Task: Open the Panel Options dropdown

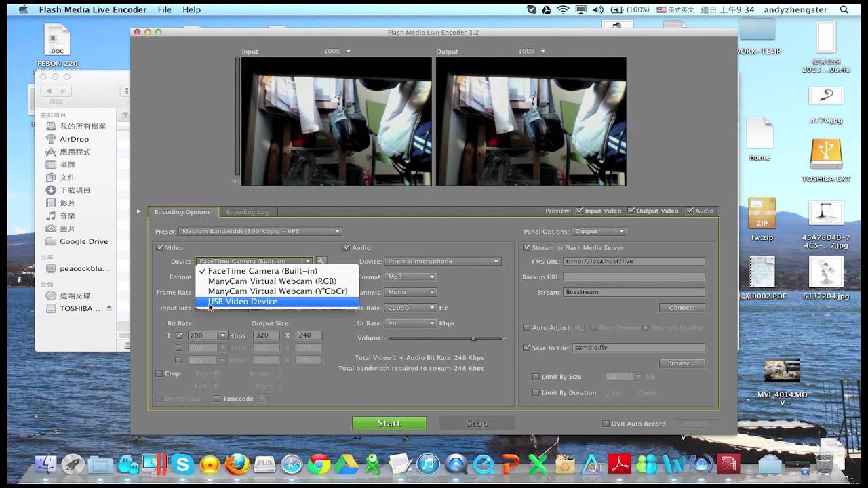Action: (x=599, y=232)
